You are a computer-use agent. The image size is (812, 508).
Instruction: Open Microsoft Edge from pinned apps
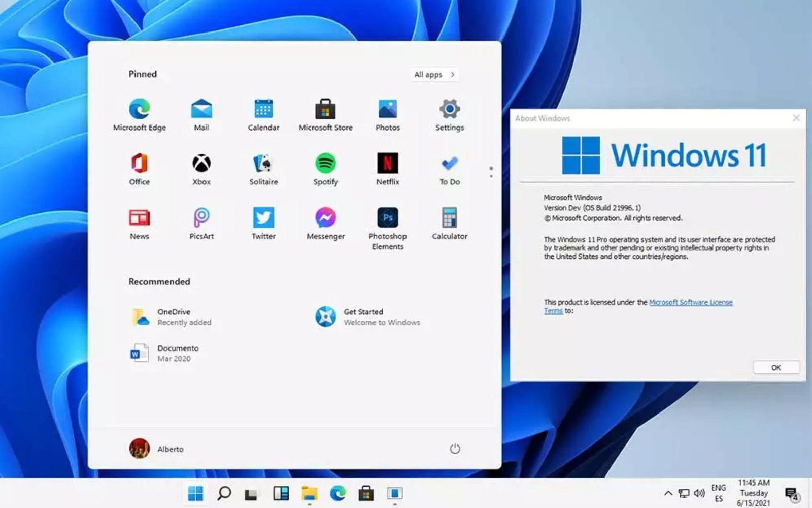coord(139,115)
